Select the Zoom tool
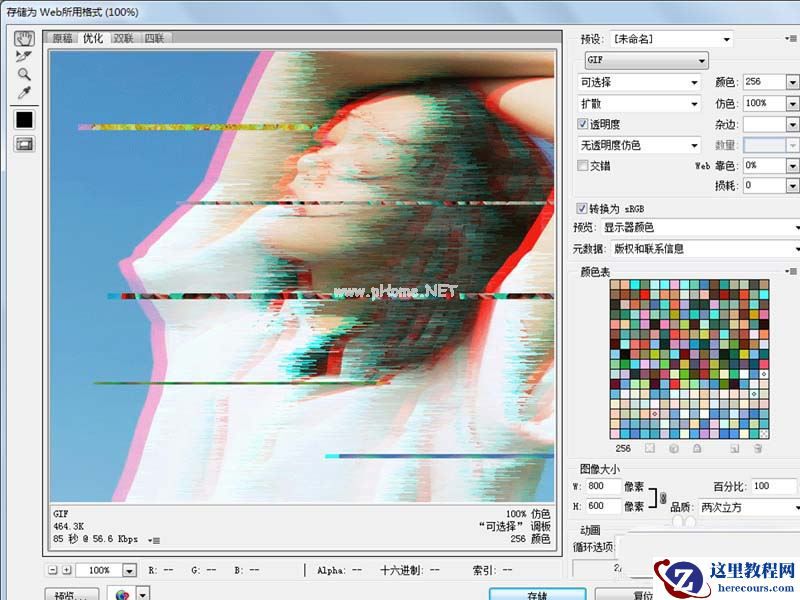The image size is (800, 600). pyautogui.click(x=23, y=74)
